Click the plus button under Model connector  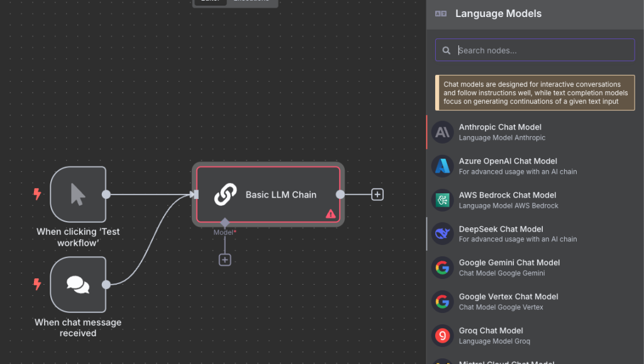(225, 259)
